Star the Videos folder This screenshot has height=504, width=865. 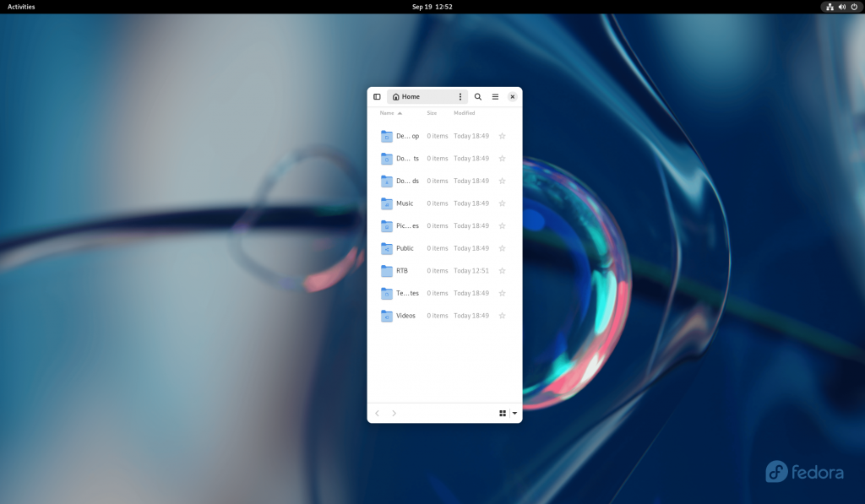(502, 315)
